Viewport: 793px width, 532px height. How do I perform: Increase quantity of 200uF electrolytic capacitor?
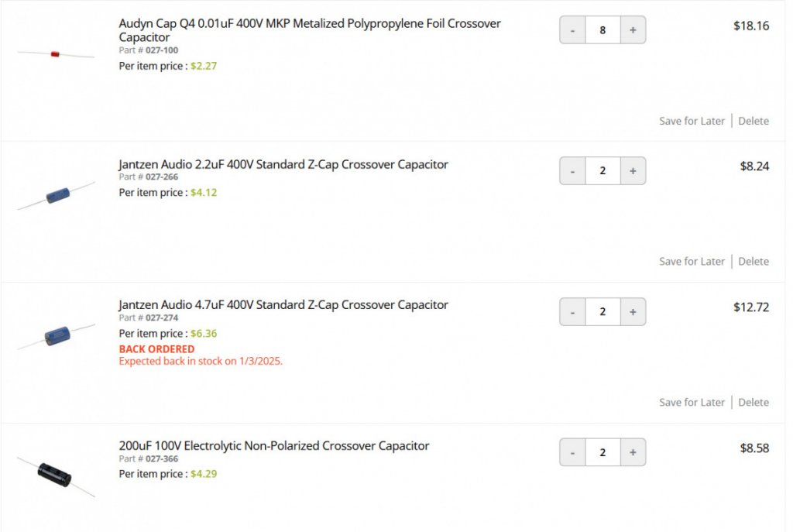click(x=633, y=452)
